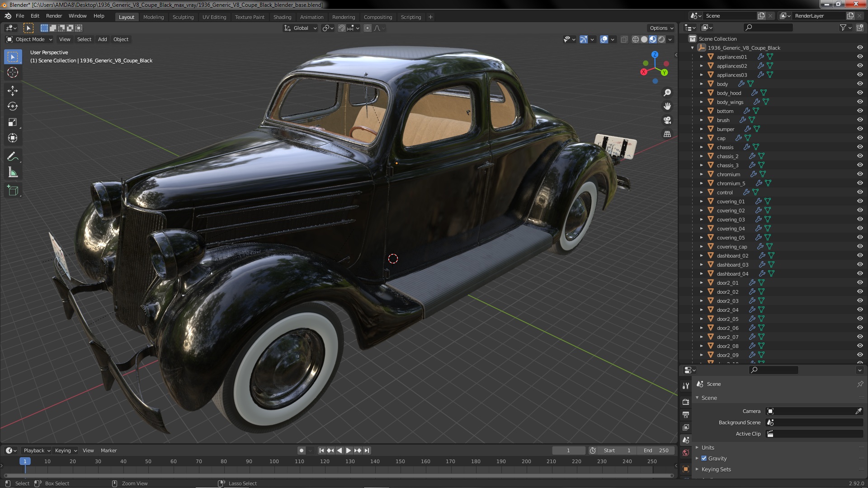Collapse the 1936_Generic_V8_Coupe_Black collection
Viewport: 868px width, 488px height.
point(692,48)
